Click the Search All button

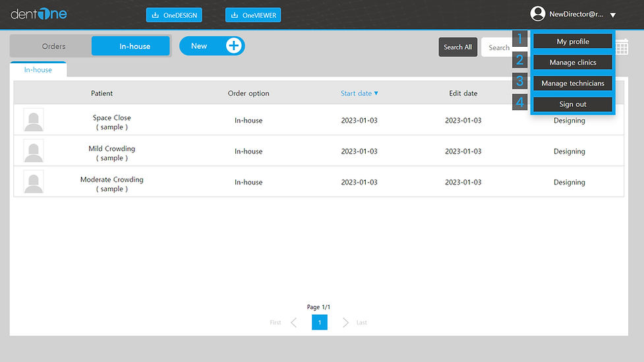(457, 47)
